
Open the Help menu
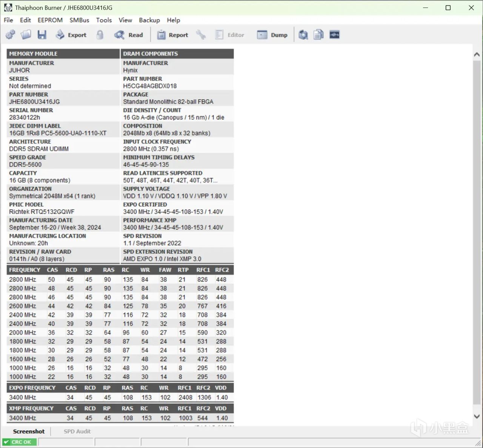pyautogui.click(x=174, y=20)
